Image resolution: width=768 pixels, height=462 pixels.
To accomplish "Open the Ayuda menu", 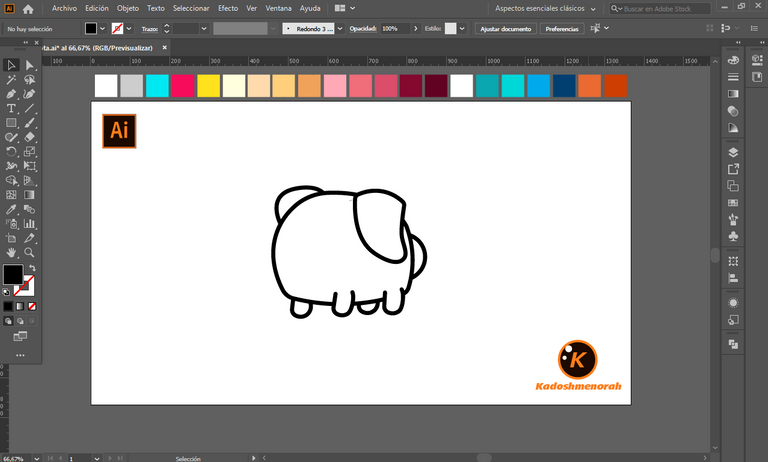I will 310,8.
